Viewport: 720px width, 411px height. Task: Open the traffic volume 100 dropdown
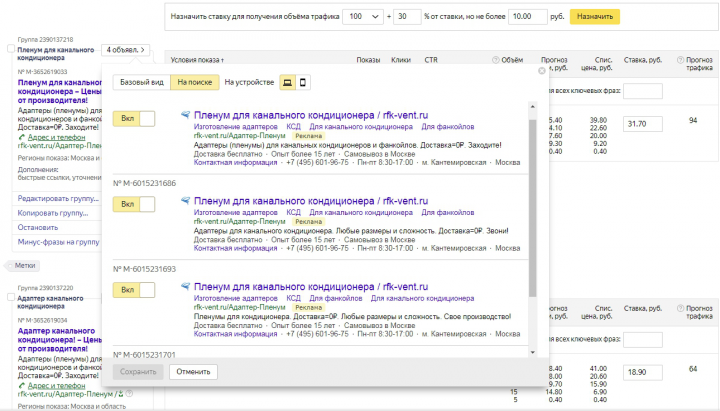point(363,17)
